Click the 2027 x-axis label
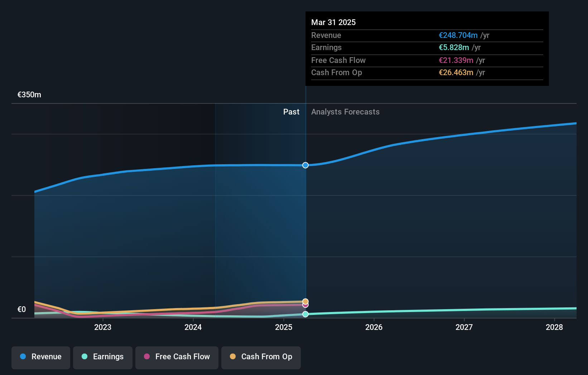This screenshot has width=588, height=375. (x=464, y=327)
